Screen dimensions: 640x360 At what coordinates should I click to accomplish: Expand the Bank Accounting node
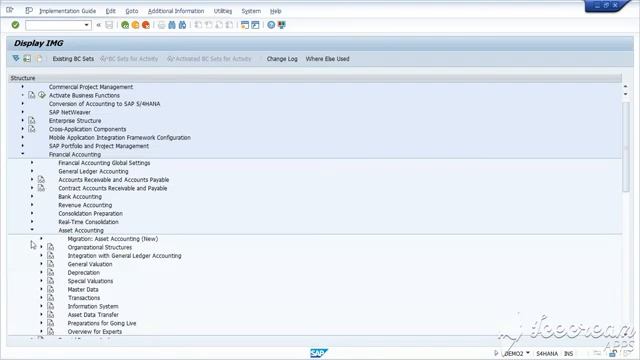pos(32,196)
